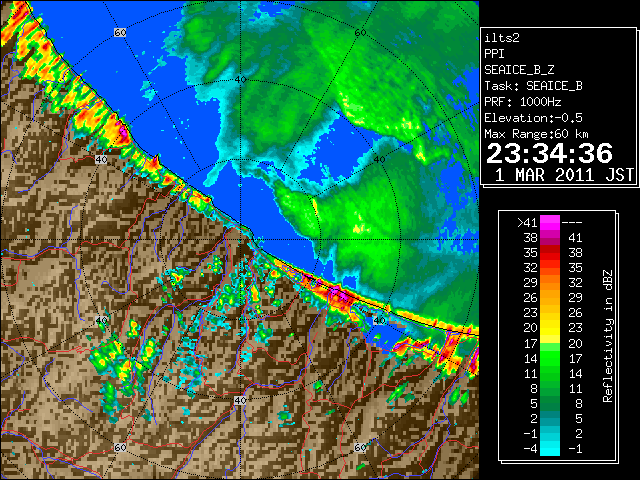Click the "PPI" scan type label
This screenshot has width=640, height=480.
click(x=494, y=54)
